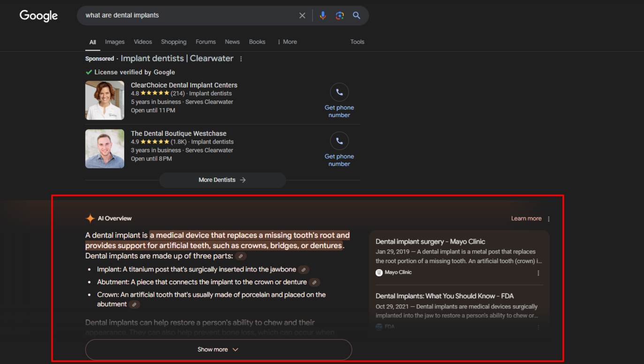Click the 'Mayo Clinic' source name

398,272
